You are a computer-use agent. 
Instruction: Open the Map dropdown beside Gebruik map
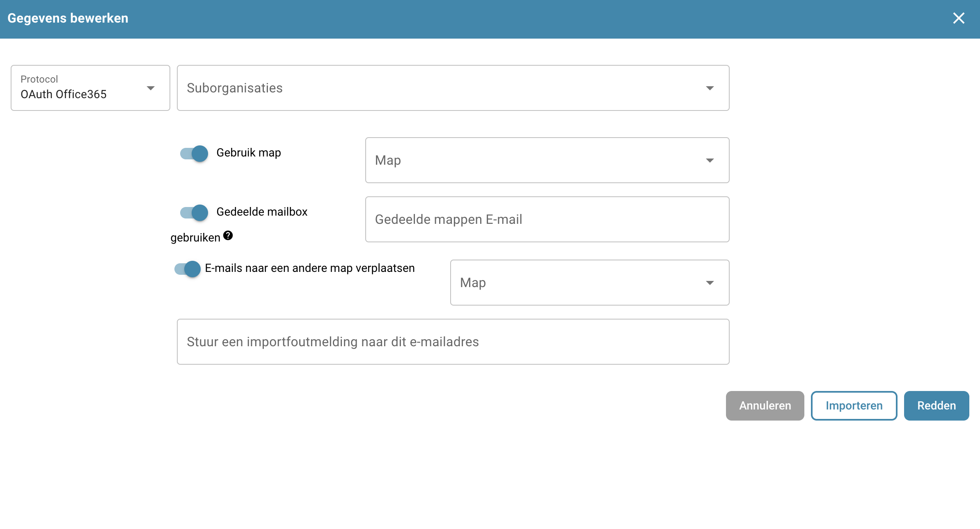point(547,160)
